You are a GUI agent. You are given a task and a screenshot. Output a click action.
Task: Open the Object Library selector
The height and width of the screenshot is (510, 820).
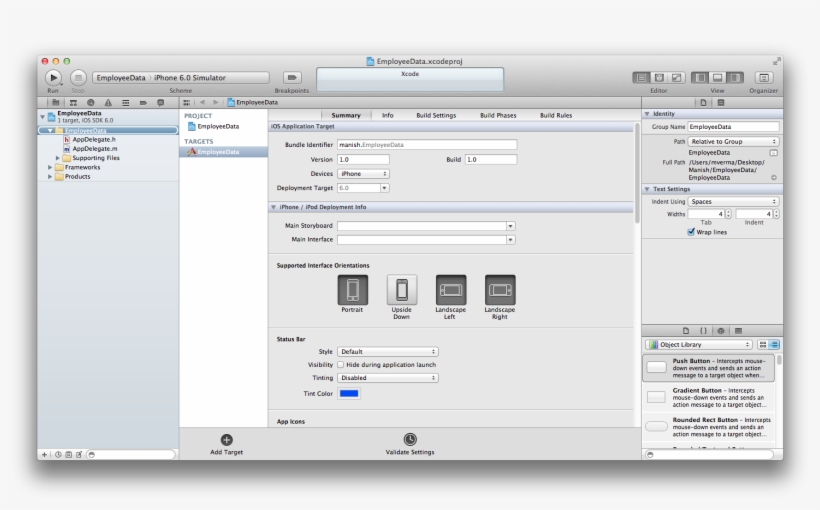pos(699,345)
